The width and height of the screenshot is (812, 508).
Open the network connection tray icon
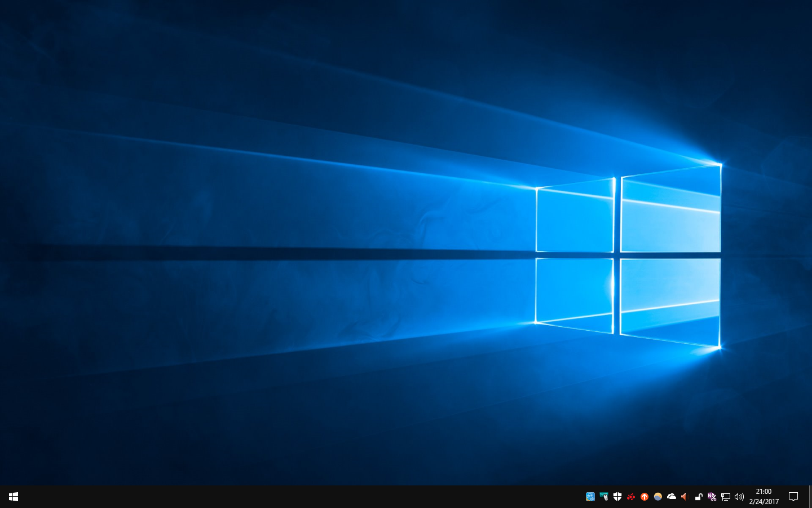726,497
